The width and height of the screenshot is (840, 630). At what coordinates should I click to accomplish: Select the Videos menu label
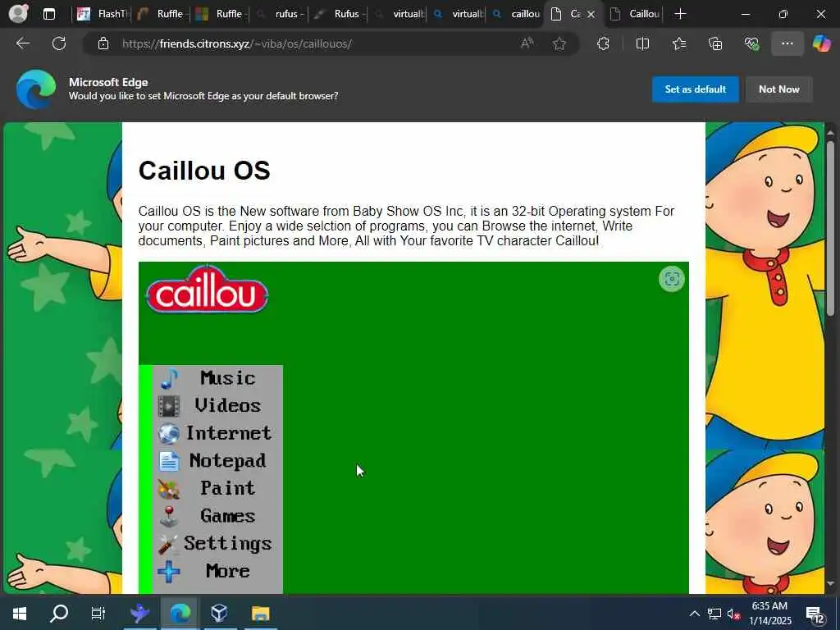click(228, 405)
